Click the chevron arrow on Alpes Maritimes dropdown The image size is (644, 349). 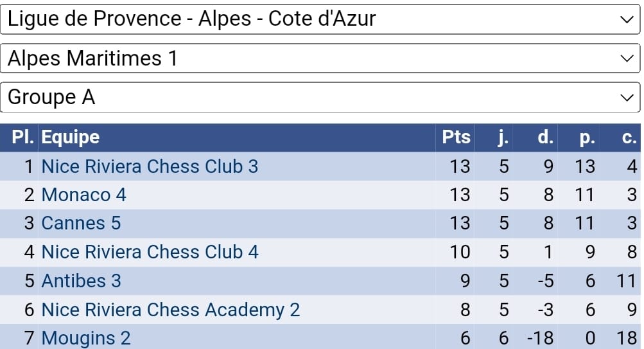coord(627,58)
